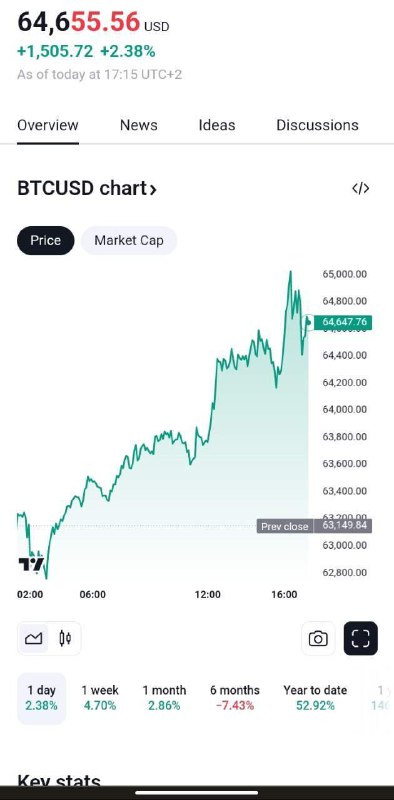
Task: Expand the BTCUSD chart chevron
Action: (153, 189)
